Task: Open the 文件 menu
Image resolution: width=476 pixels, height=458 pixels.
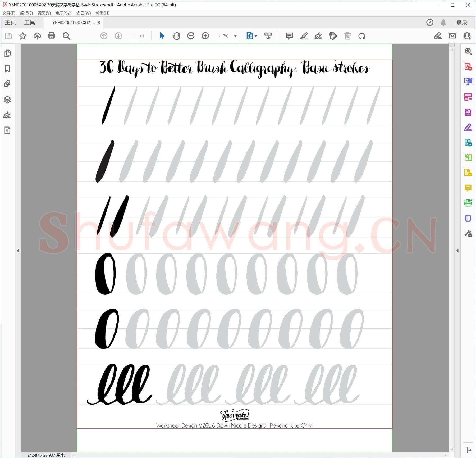Action: click(x=9, y=13)
